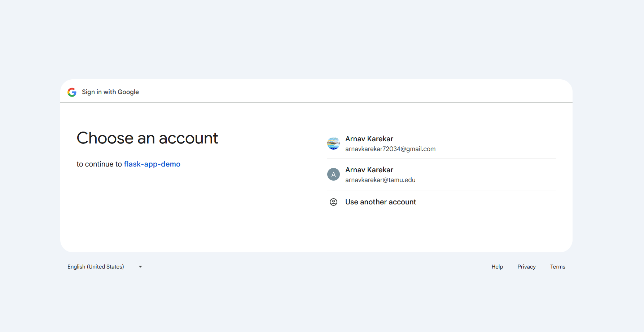Click the Sign in with Google header text
The height and width of the screenshot is (332, 644).
[x=110, y=92]
